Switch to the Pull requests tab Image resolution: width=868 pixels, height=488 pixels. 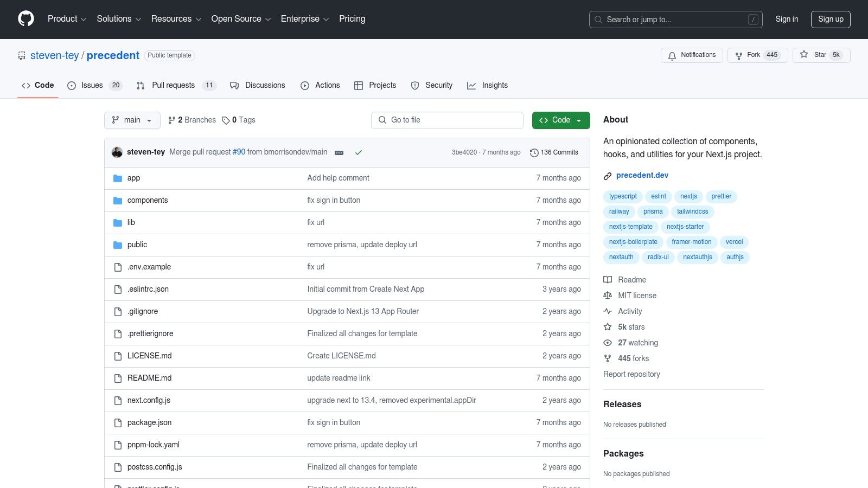[x=176, y=86]
